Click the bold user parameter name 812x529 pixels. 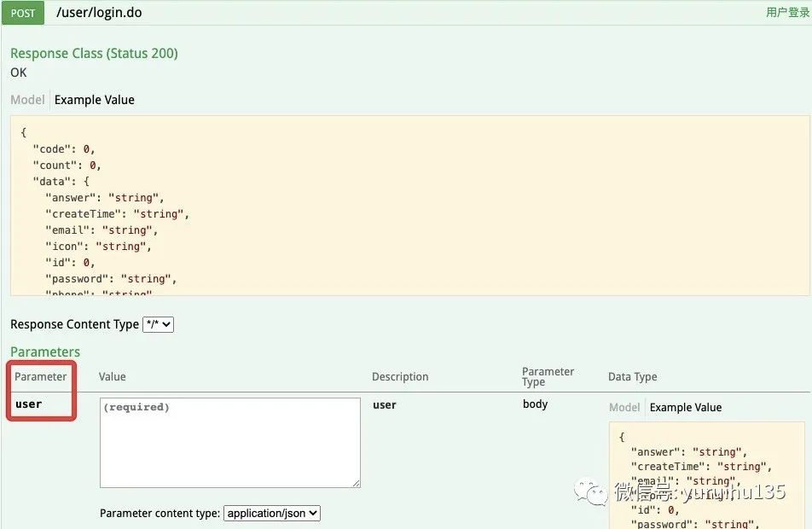28,404
